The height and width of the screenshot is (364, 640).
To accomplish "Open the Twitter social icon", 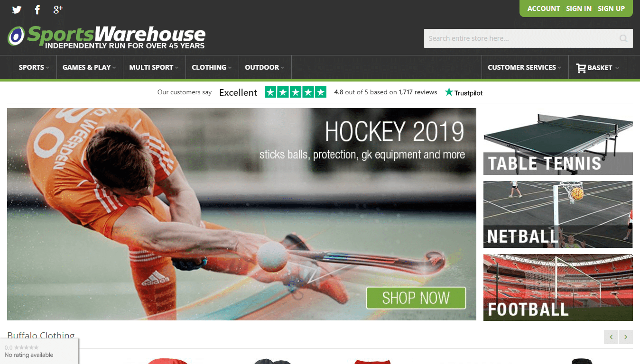I will (x=17, y=9).
